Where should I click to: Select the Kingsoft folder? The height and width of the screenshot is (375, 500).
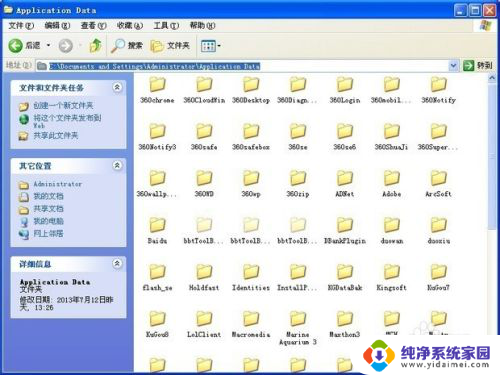coord(391,278)
